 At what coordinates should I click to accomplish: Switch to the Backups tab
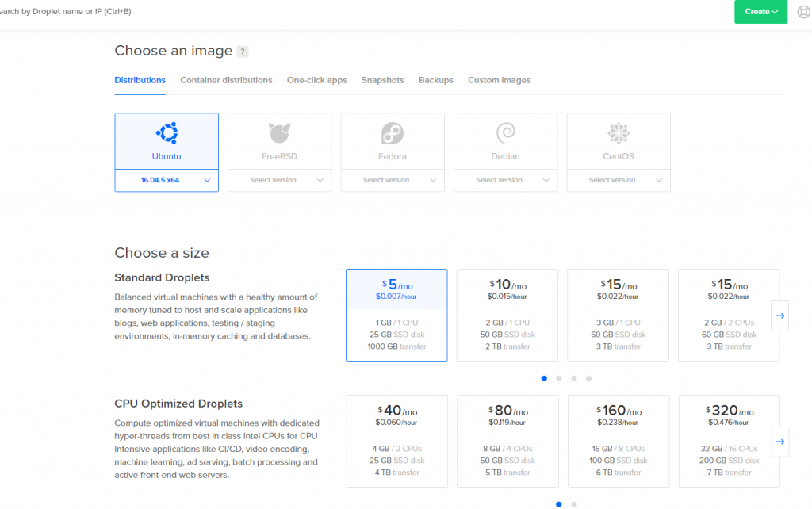(436, 80)
